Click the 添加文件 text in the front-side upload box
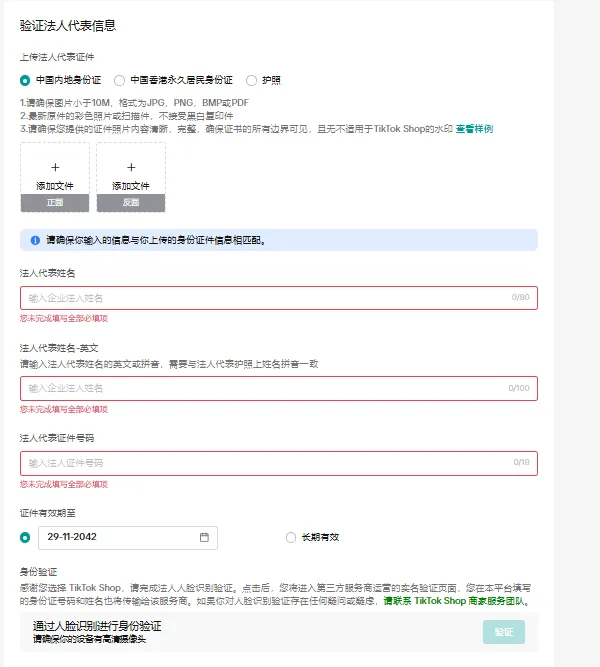 (x=55, y=186)
